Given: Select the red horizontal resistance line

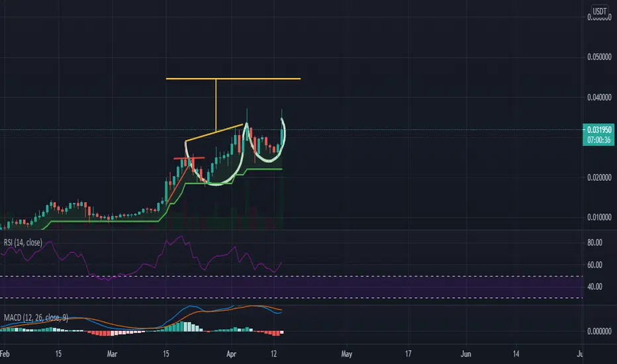Looking at the screenshot, I should 189,158.
